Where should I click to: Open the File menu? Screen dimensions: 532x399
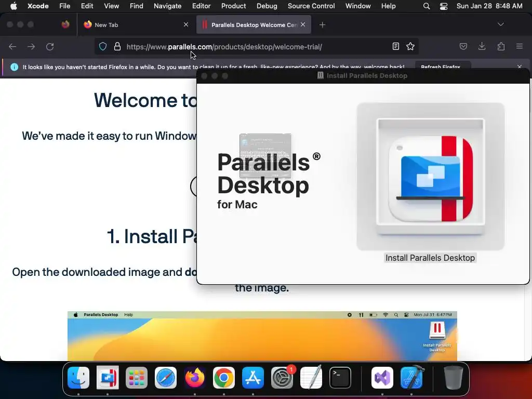[64, 6]
